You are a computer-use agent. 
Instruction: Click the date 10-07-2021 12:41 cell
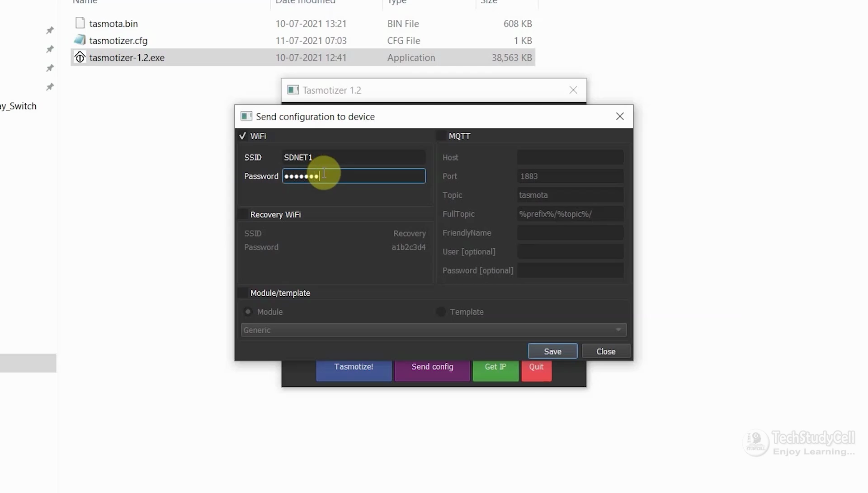pyautogui.click(x=311, y=58)
